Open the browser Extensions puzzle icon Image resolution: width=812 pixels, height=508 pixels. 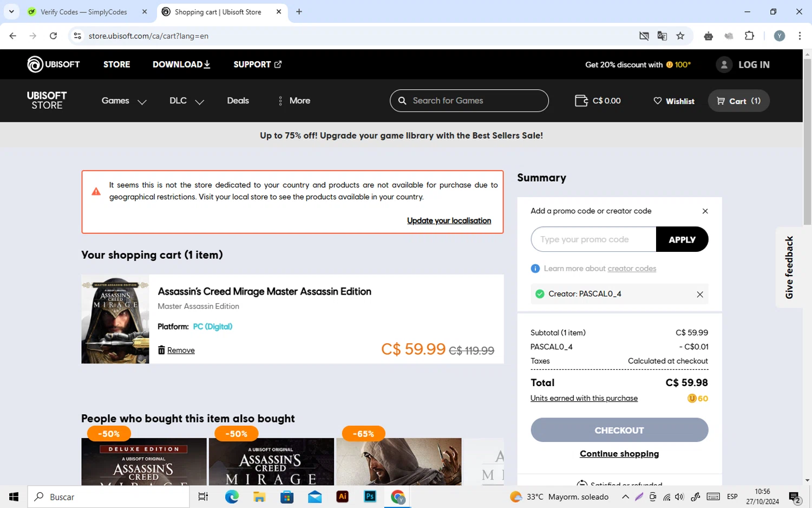tap(749, 36)
